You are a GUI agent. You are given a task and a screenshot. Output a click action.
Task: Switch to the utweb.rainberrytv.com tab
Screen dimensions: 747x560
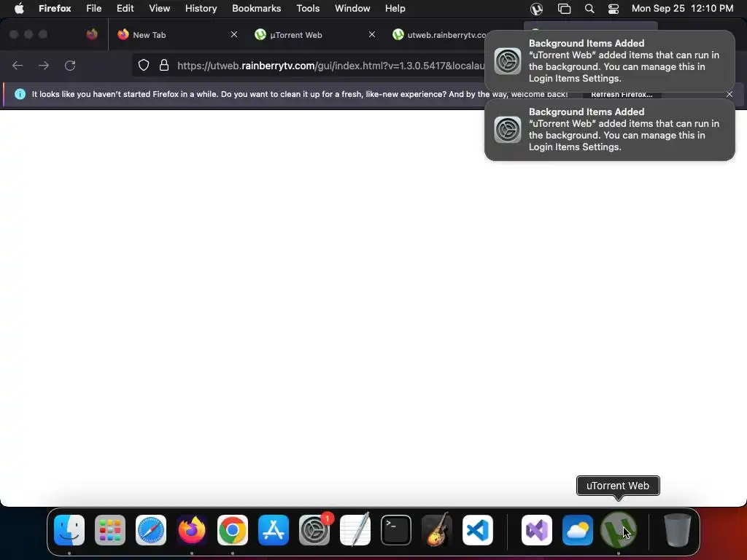[x=438, y=35]
